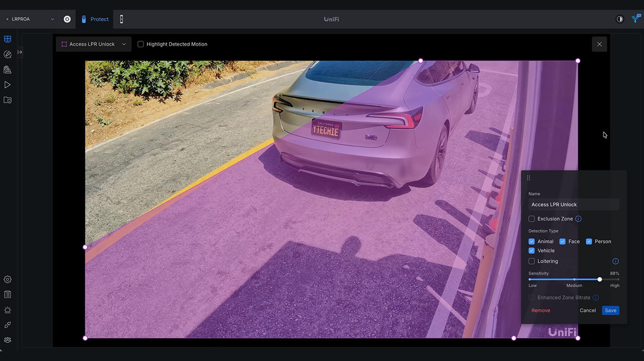The width and height of the screenshot is (644, 361).
Task: Toggle the Enhanced Zone Bitrate checkbox
Action: click(532, 298)
